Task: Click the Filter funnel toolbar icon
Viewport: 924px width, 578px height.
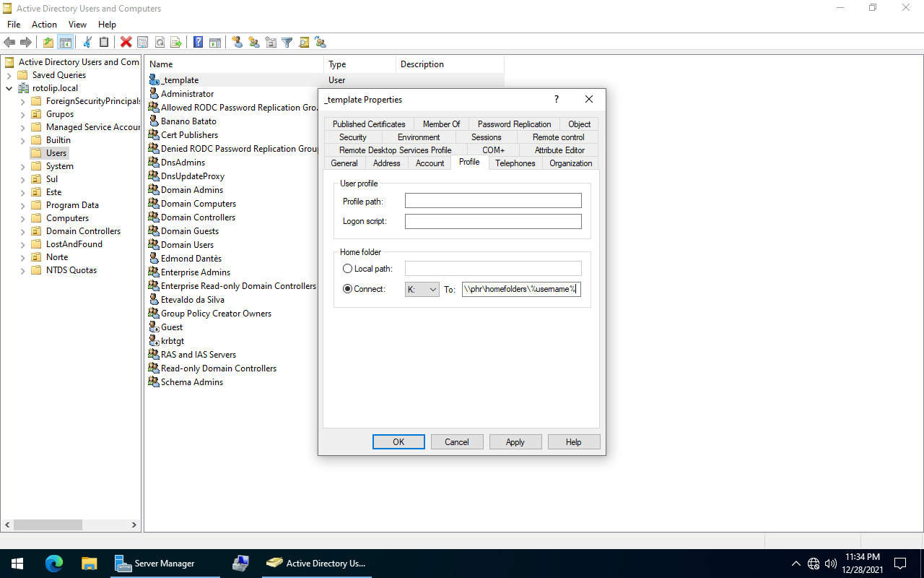Action: pyautogui.click(x=287, y=43)
